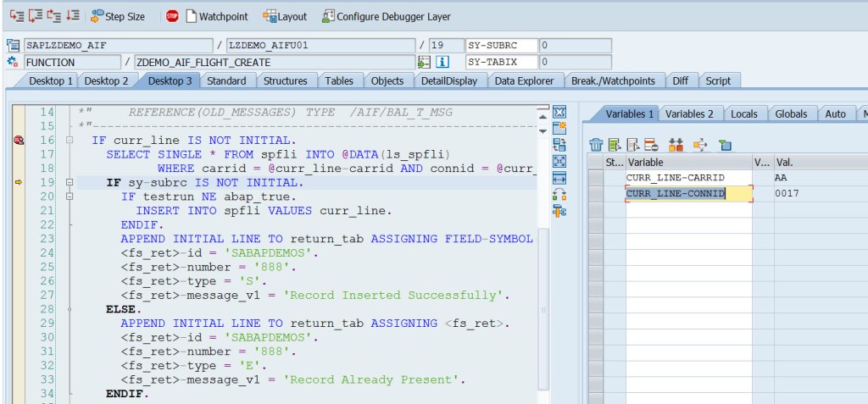This screenshot has width=868, height=404.
Task: Click the Continue debugger icon
Action: (73, 16)
